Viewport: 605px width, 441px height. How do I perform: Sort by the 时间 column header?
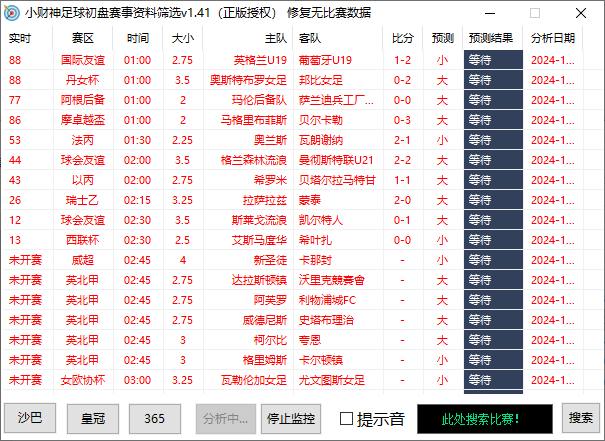137,38
